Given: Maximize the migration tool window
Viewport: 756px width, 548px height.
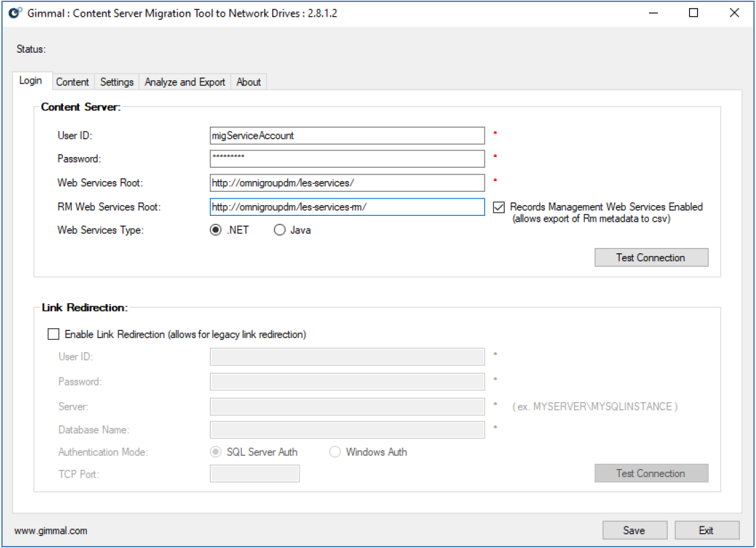Looking at the screenshot, I should click(x=693, y=13).
